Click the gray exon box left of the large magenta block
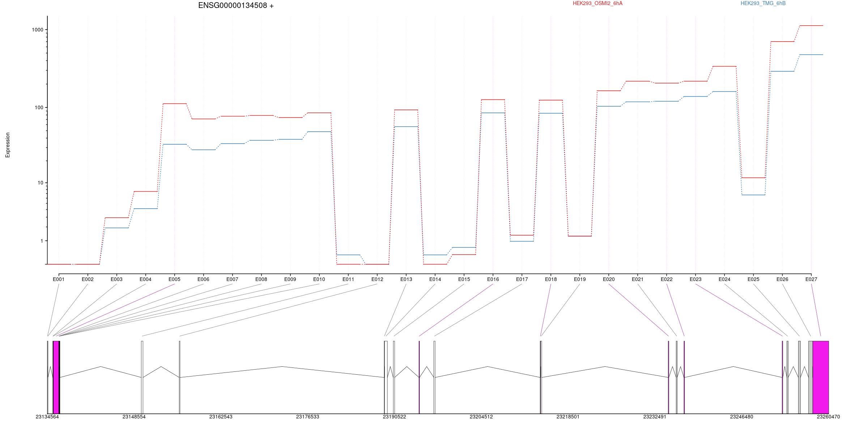 click(810, 377)
